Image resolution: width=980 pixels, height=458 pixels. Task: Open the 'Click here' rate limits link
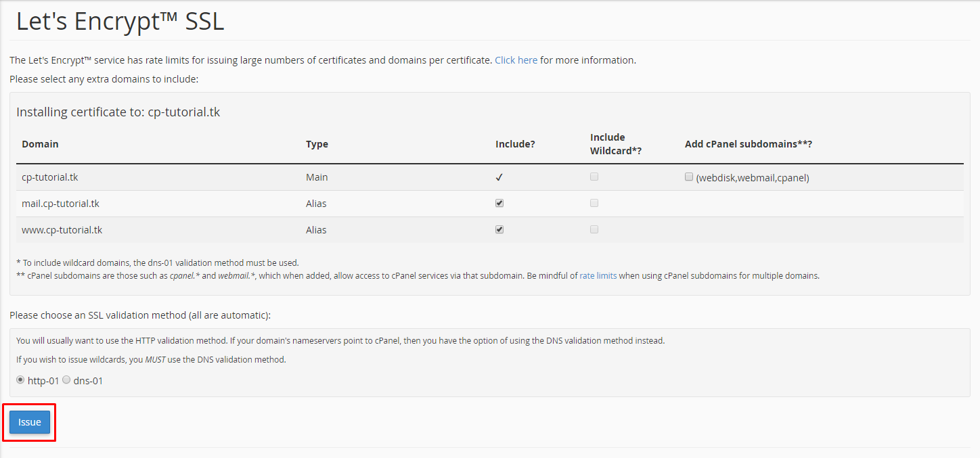(516, 60)
